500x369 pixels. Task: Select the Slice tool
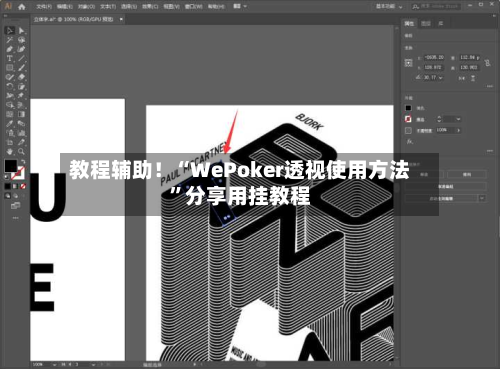click(21, 142)
